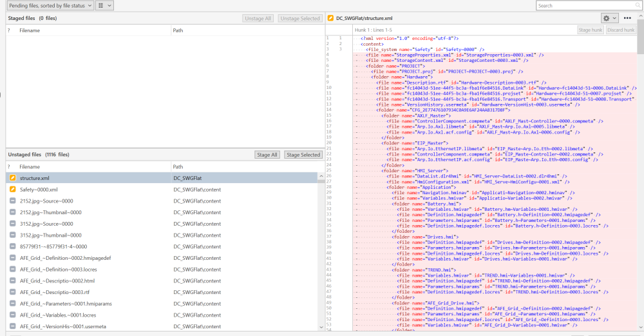Sort unstaged files by Path column header
This screenshot has width=644, height=336.
tap(179, 166)
